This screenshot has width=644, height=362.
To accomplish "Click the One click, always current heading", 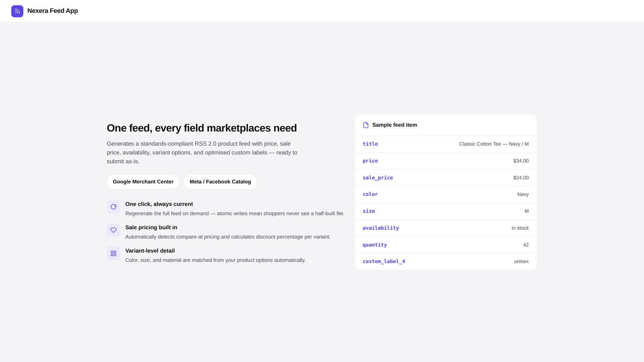I will (x=159, y=204).
